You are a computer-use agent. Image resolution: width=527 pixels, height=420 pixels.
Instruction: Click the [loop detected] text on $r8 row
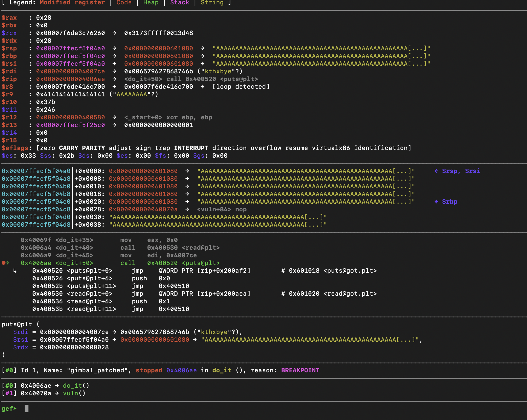click(x=241, y=87)
